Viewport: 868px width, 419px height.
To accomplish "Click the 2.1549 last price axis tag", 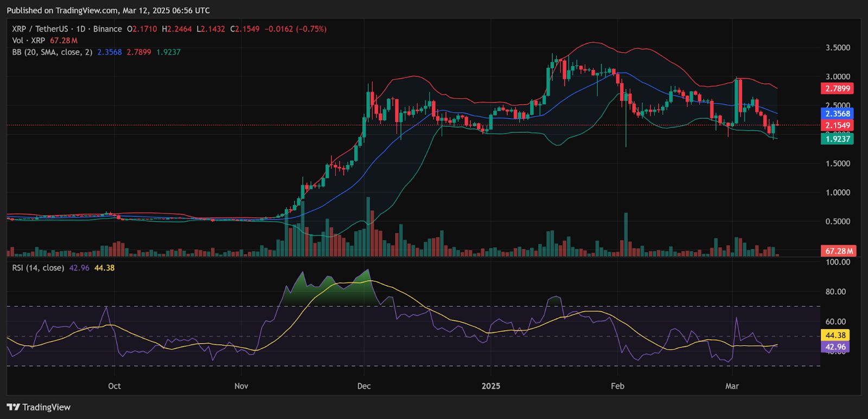I will click(838, 125).
